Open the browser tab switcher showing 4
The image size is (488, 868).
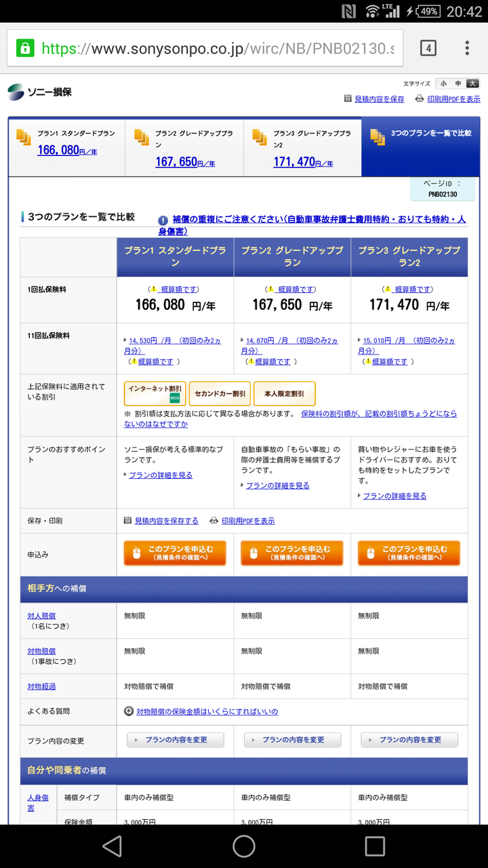click(428, 48)
